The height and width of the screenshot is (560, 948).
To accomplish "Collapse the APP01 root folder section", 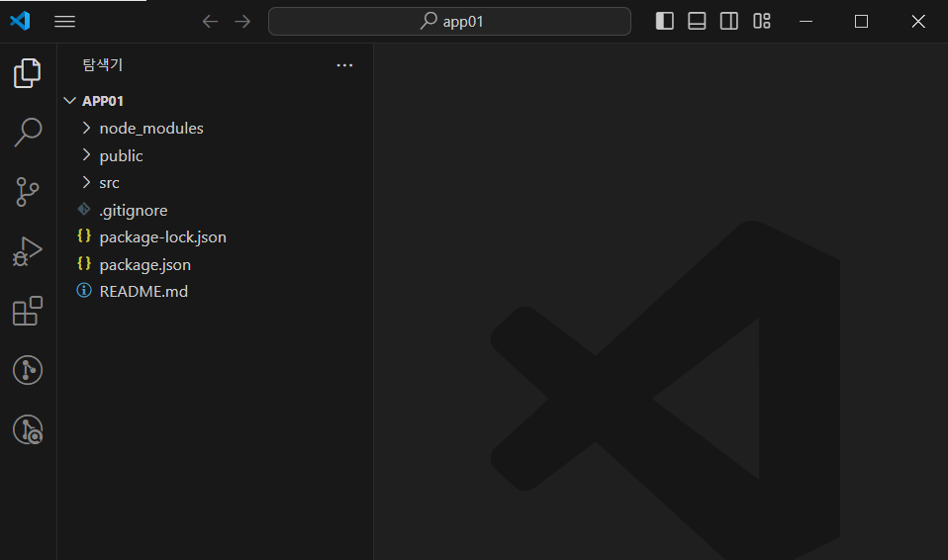I will click(x=216, y=101).
